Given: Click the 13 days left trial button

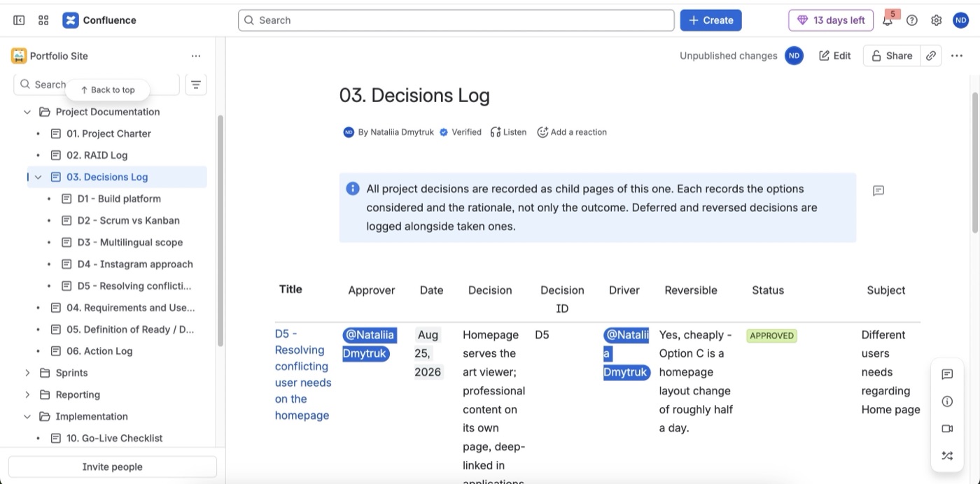Looking at the screenshot, I should [x=830, y=20].
